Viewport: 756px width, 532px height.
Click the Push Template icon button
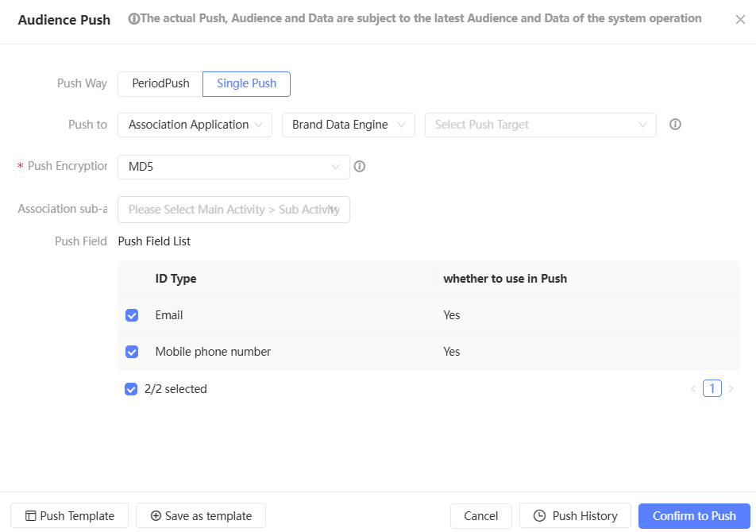[x=31, y=516]
